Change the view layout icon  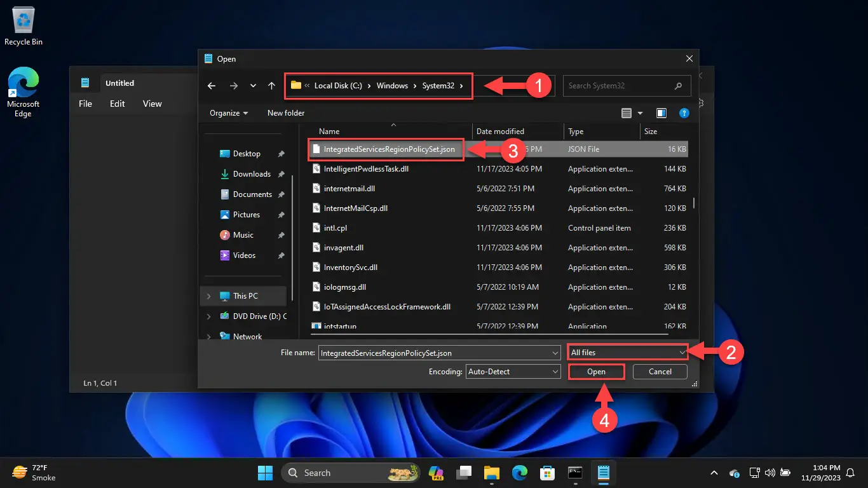click(x=627, y=113)
